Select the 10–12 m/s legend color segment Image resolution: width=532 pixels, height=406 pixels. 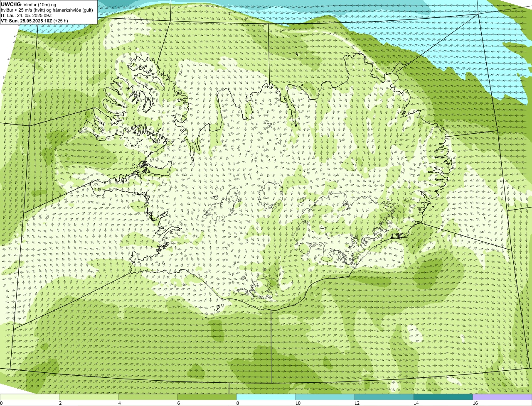click(325, 397)
